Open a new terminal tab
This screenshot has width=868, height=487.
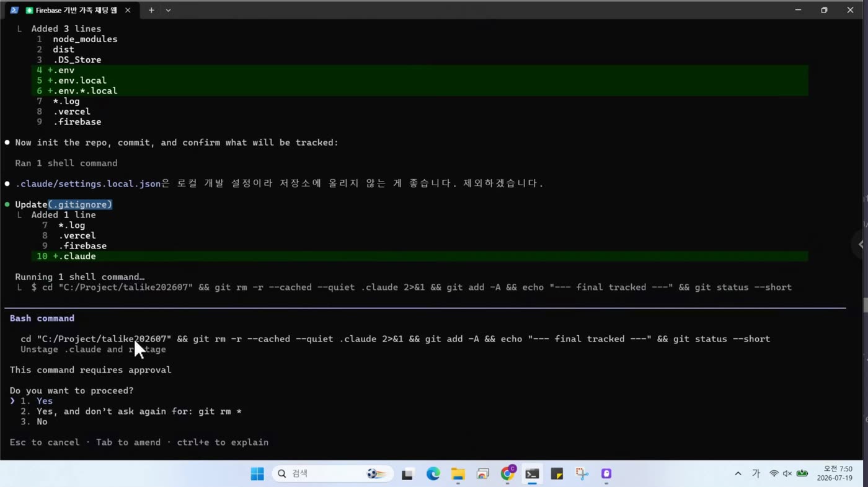pos(151,11)
